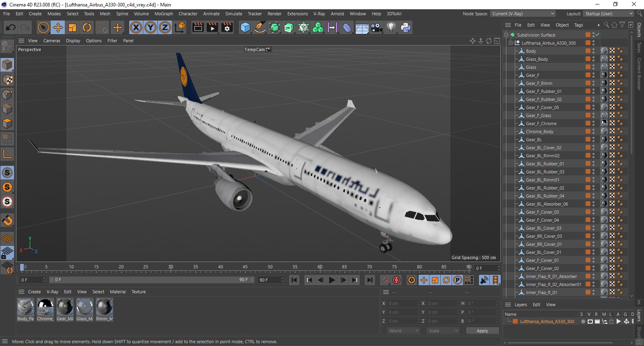Add a Light object

click(391, 27)
